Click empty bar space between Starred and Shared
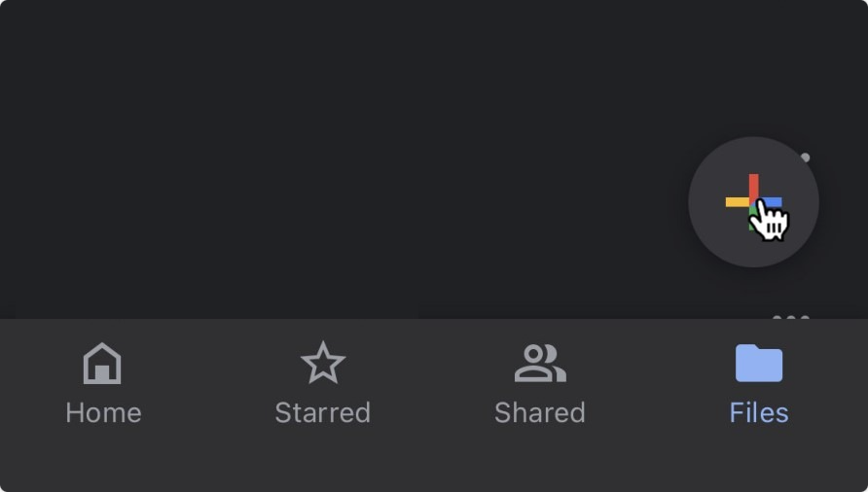Viewport: 868px width, 492px height. [x=432, y=387]
